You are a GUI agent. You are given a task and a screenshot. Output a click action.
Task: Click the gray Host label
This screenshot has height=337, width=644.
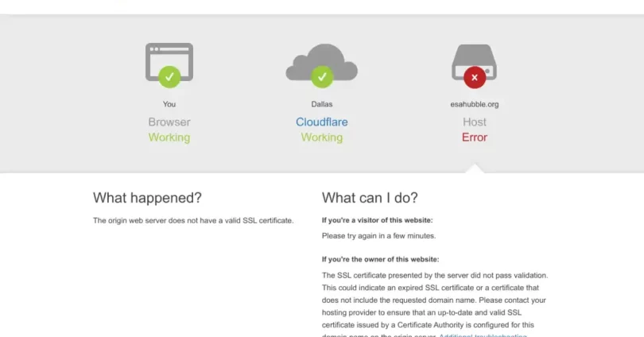tap(475, 122)
